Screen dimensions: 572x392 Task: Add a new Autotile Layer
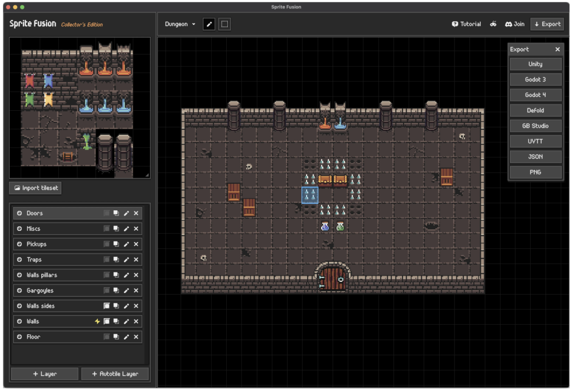(x=115, y=374)
